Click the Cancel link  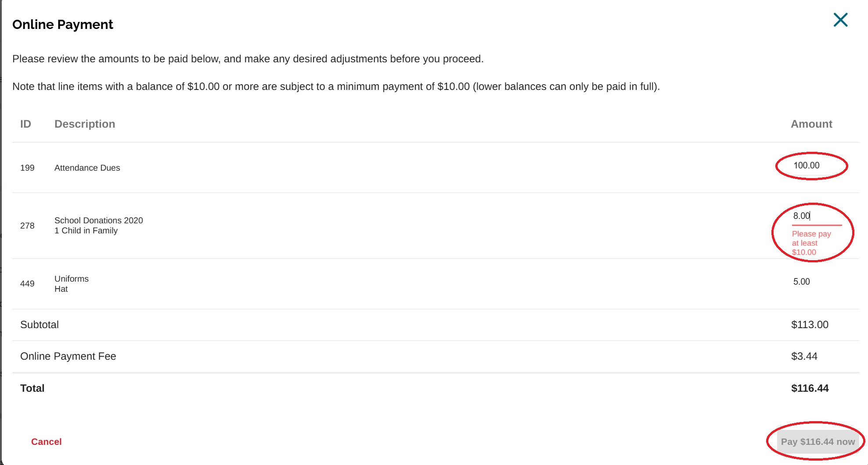click(x=46, y=442)
